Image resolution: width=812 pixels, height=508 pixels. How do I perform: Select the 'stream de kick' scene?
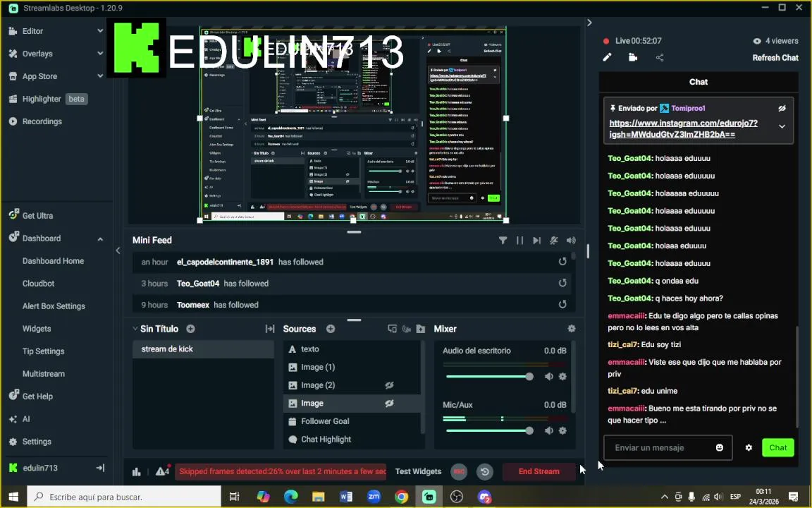coord(203,349)
